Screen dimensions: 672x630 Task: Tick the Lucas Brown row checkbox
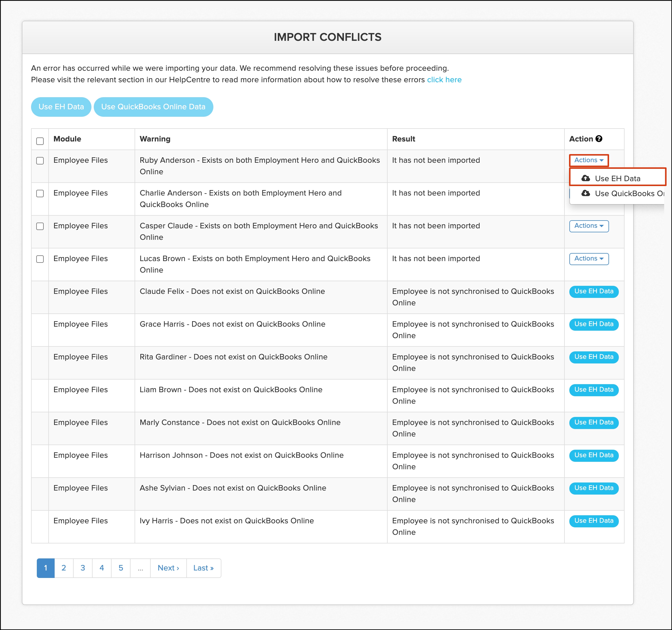click(x=40, y=259)
